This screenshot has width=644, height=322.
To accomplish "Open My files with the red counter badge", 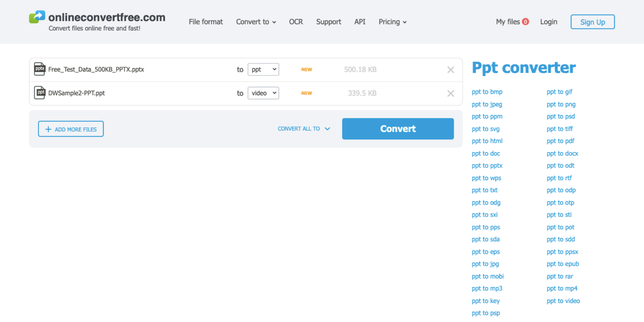I will 512,21.
